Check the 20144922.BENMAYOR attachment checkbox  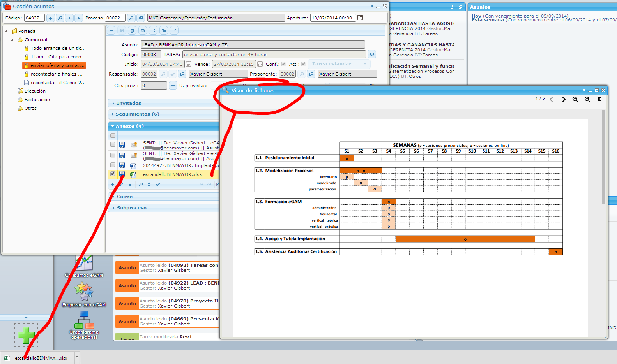(113, 165)
